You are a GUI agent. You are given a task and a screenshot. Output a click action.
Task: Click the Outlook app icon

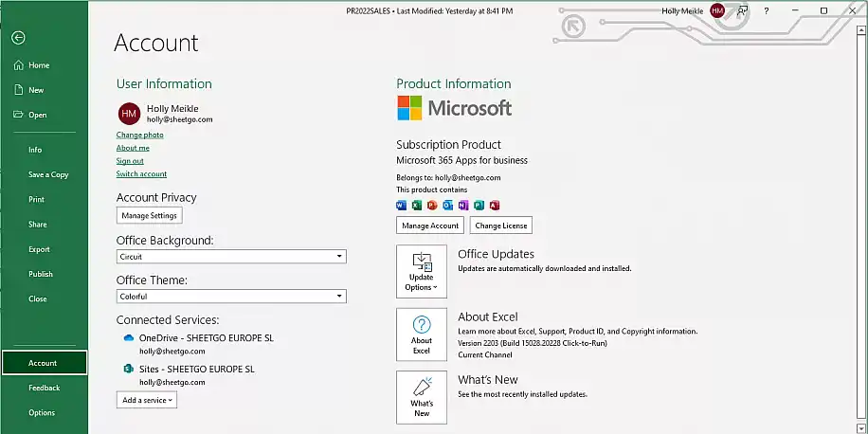448,206
